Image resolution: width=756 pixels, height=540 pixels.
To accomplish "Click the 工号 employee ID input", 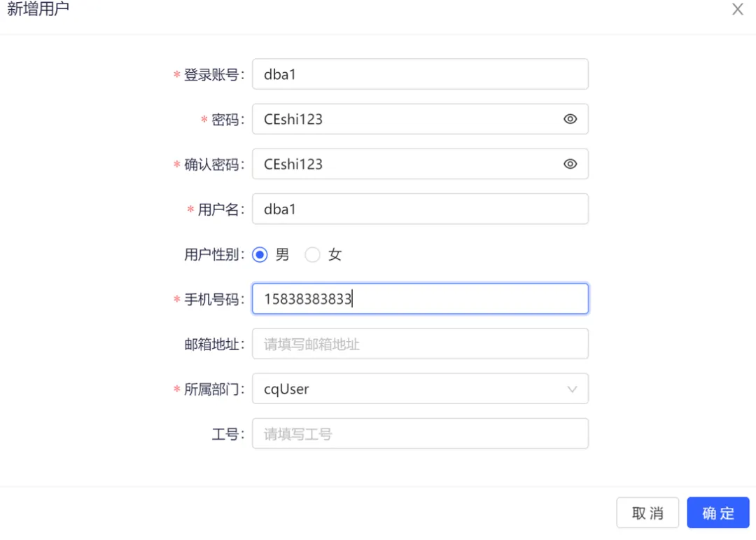I will (x=420, y=434).
